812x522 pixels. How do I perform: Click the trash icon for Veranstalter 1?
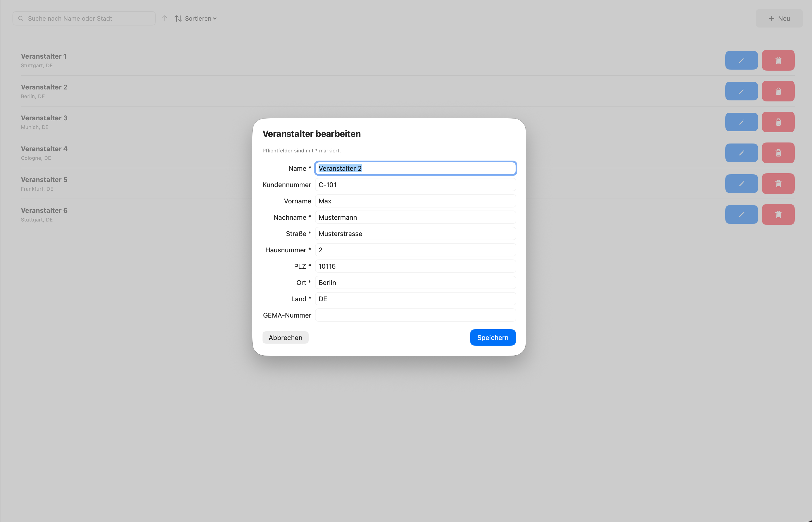click(x=778, y=60)
